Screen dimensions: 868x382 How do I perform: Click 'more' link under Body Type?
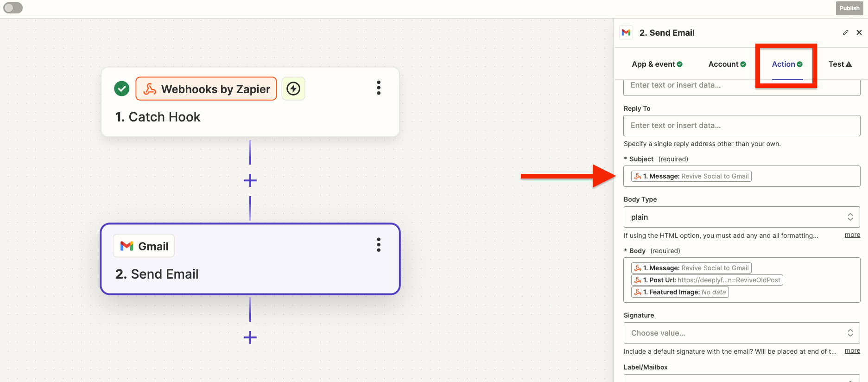click(852, 235)
